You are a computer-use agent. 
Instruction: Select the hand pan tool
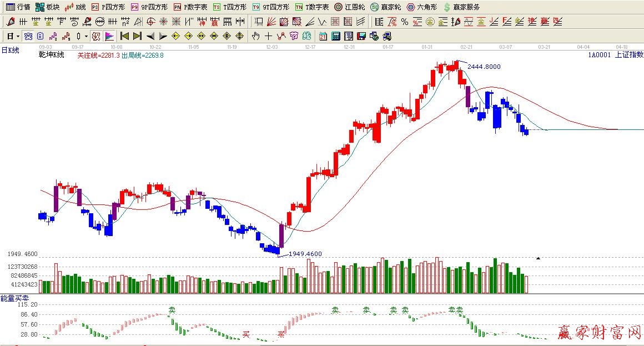pyautogui.click(x=255, y=36)
